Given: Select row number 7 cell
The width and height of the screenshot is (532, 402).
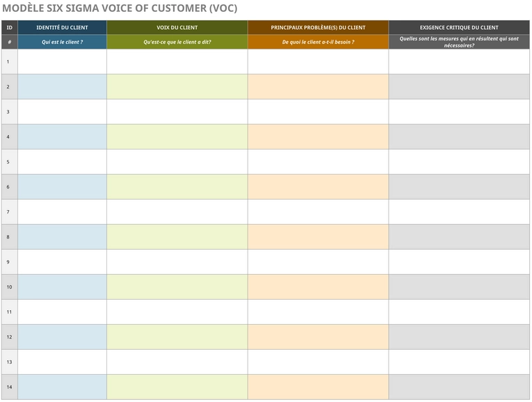Looking at the screenshot, I should click(x=10, y=211).
